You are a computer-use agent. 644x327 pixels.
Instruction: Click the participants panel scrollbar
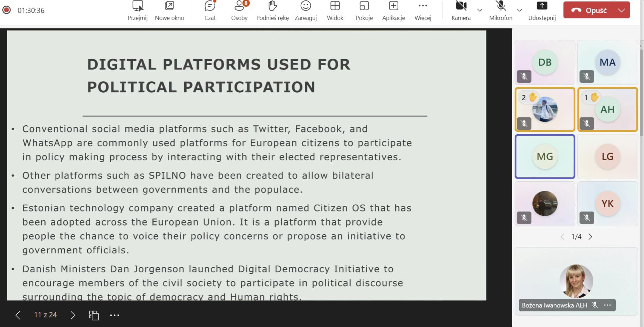[x=642, y=93]
